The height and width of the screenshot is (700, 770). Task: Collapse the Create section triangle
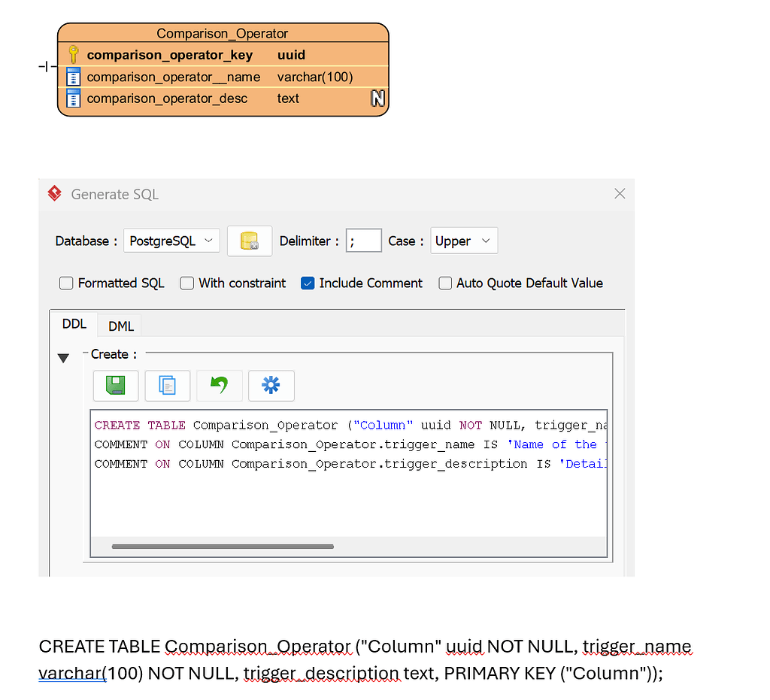tap(64, 358)
